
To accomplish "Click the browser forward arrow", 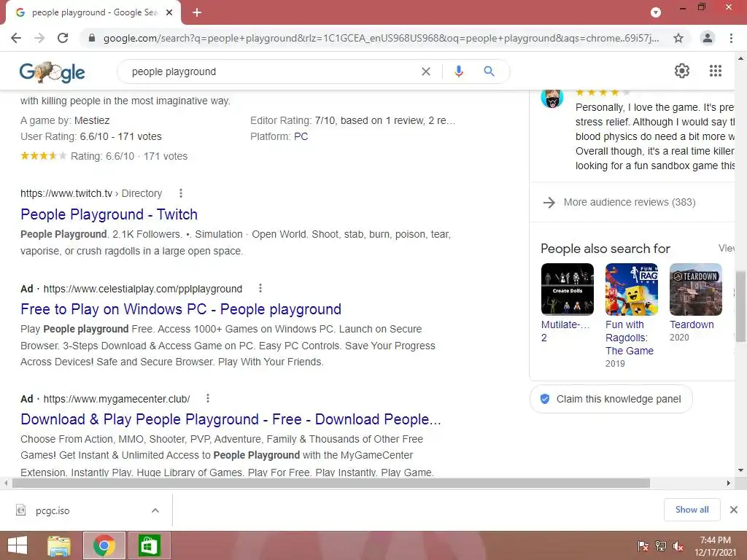I will (x=39, y=38).
